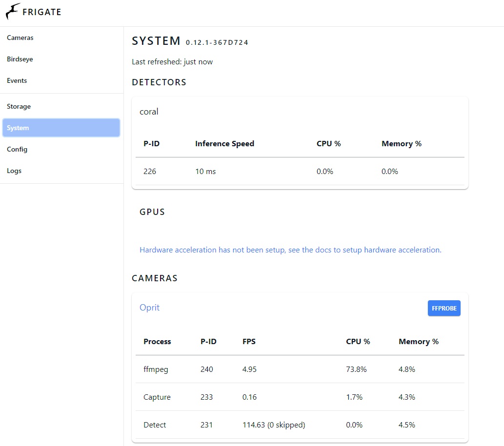504x446 pixels.
Task: Open the Oprit camera link
Action: 149,308
